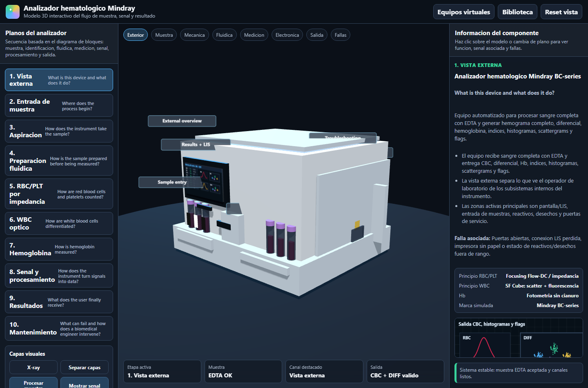The height and width of the screenshot is (388, 588).
Task: Switch to the Electronica tab
Action: coord(287,35)
